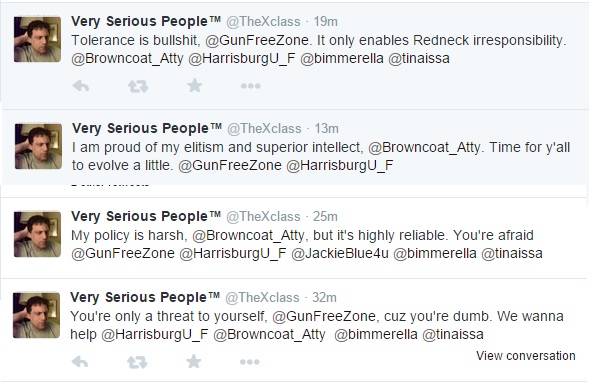Open Very Serious People name in 32m tweet
602x387 pixels.
145,298
